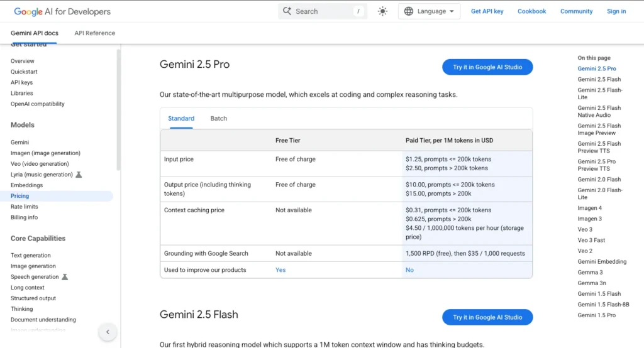644x348 pixels.
Task: Open Embeddings in sidebar
Action: (x=26, y=185)
